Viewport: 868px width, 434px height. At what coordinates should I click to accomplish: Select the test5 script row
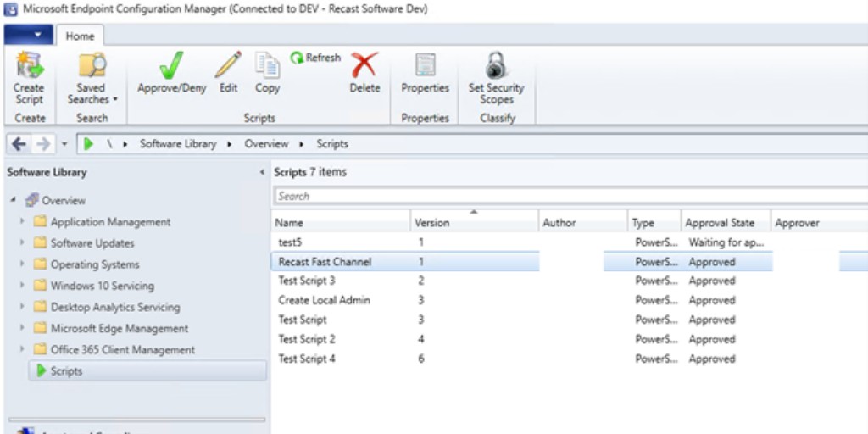pos(570,242)
